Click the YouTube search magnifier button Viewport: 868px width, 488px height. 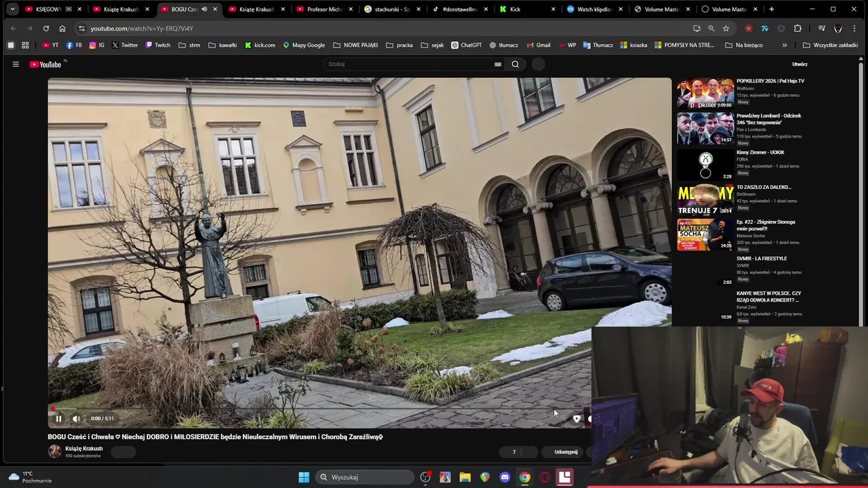[515, 64]
